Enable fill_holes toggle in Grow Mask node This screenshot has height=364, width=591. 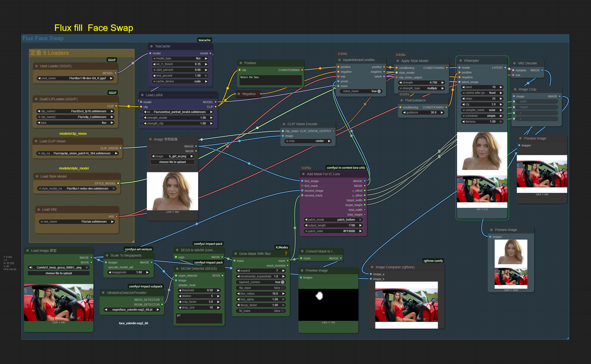282,311
